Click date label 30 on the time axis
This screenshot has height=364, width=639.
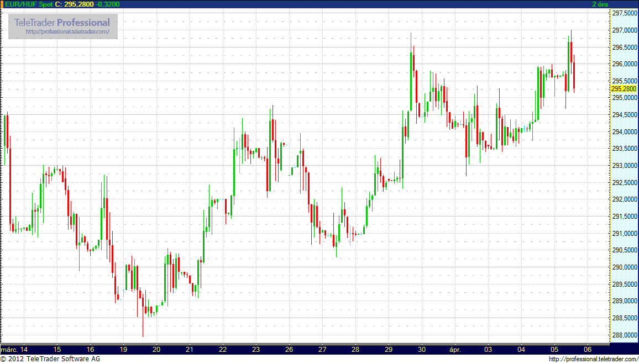coord(422,350)
